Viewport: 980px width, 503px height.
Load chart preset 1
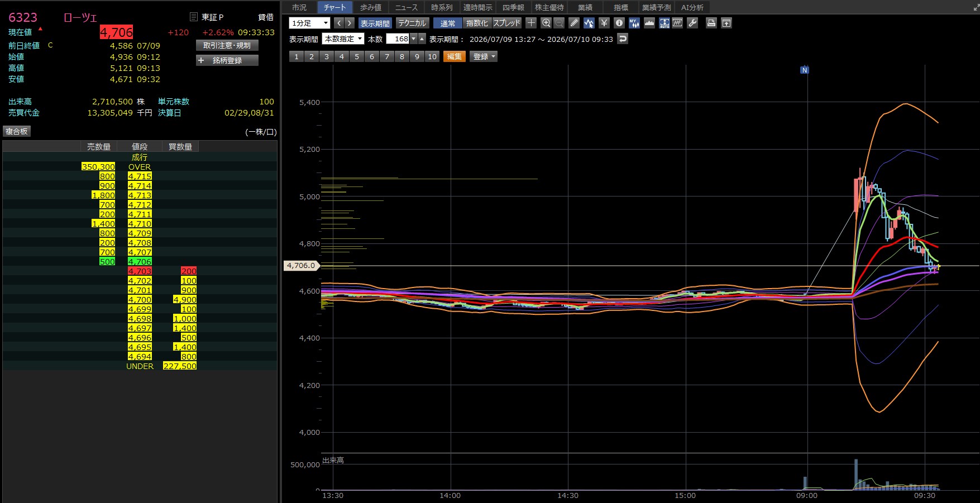pyautogui.click(x=297, y=56)
